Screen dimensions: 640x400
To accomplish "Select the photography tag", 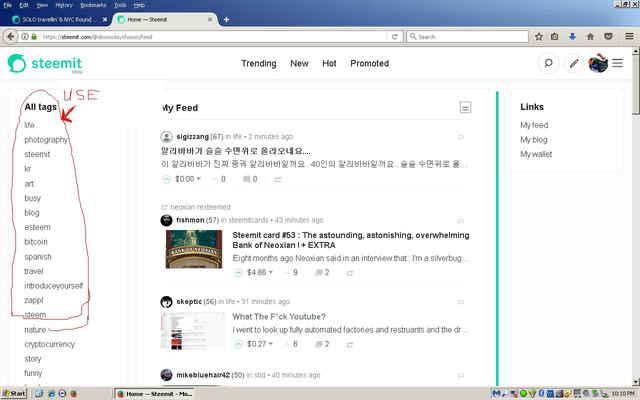I will coord(45,140).
